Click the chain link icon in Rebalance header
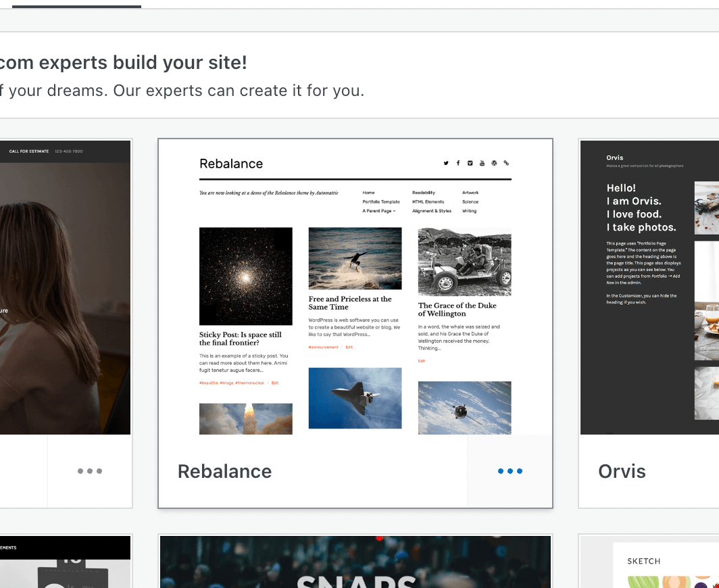The image size is (719, 588). [506, 163]
